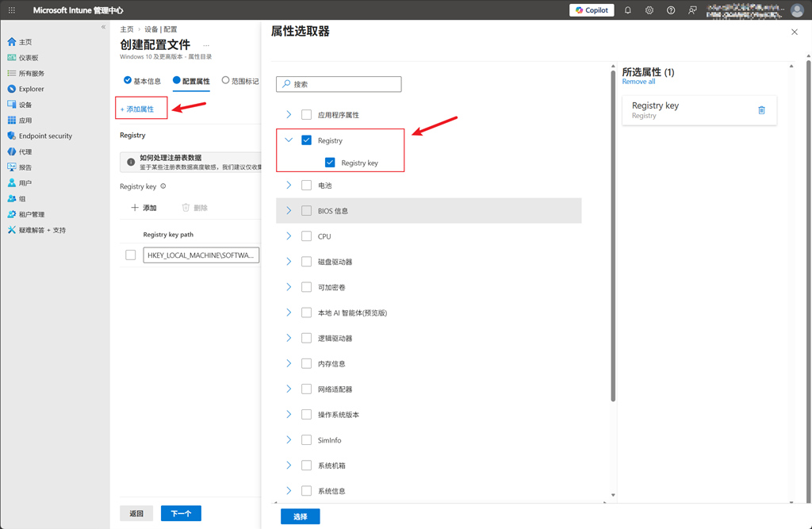Expand the SimInfo category

coord(289,439)
